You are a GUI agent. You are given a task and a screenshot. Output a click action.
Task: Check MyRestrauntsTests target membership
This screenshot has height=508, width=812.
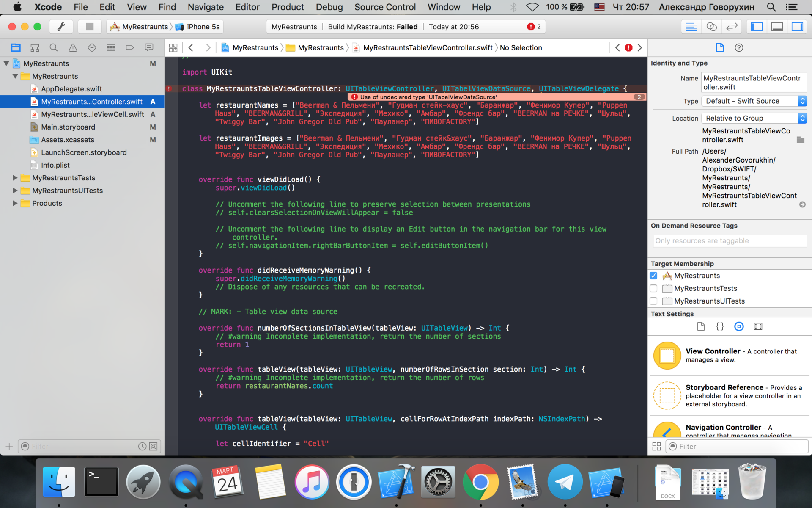tap(653, 288)
